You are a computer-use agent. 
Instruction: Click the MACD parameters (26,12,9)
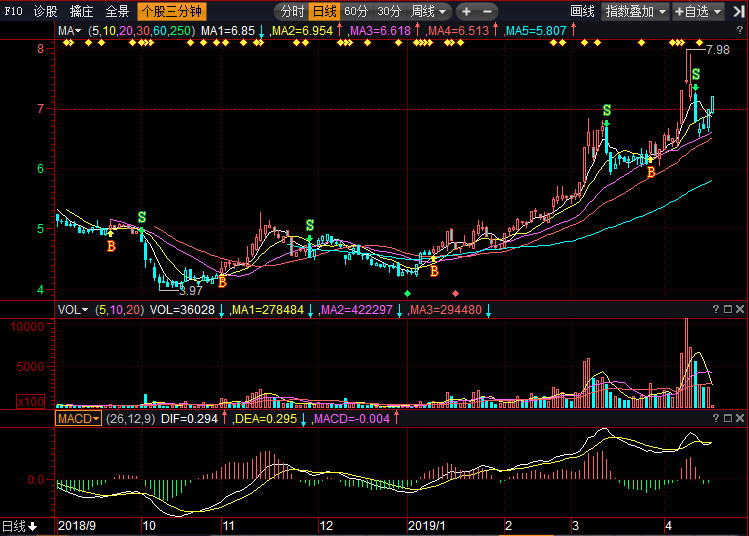point(130,419)
